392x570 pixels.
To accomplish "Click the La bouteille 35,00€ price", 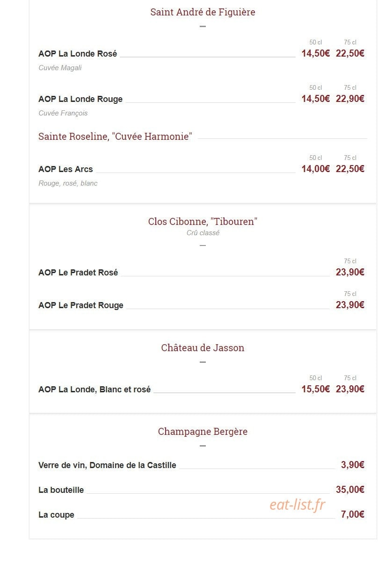I will click(350, 490).
